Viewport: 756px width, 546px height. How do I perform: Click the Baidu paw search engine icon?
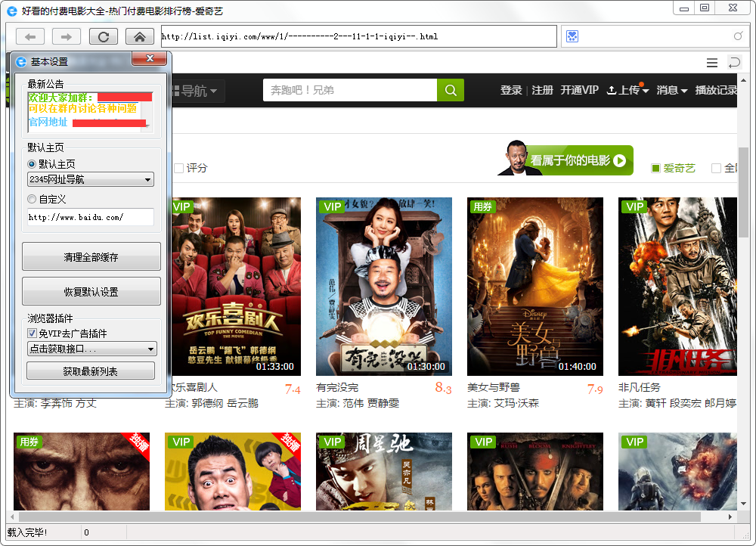coord(572,36)
